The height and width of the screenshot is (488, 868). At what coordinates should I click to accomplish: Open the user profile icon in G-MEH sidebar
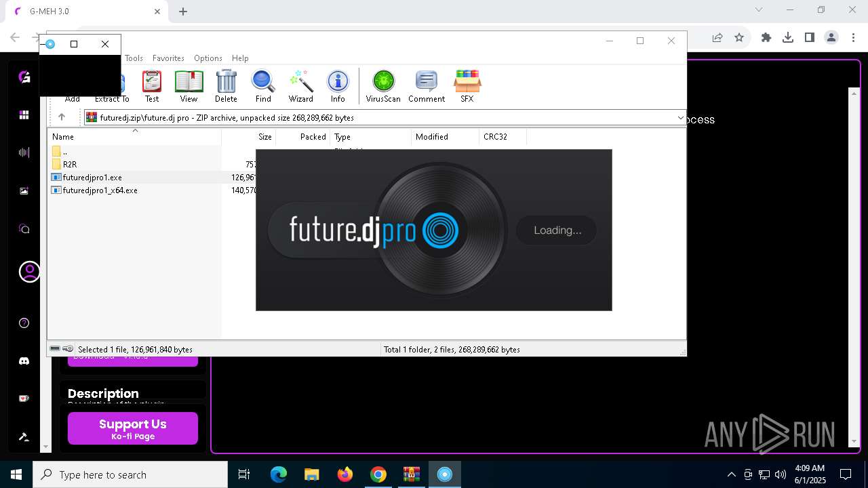point(30,272)
